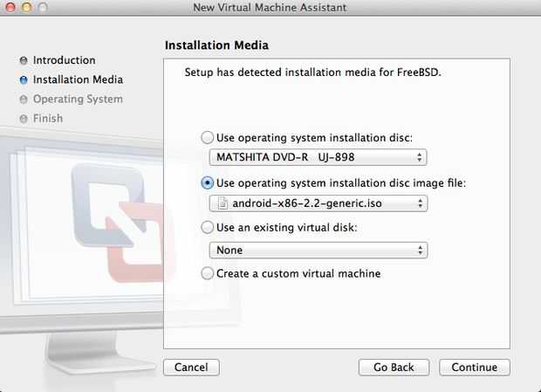Click the Installation Media step bullet icon
This screenshot has width=541, height=392.
click(24, 80)
